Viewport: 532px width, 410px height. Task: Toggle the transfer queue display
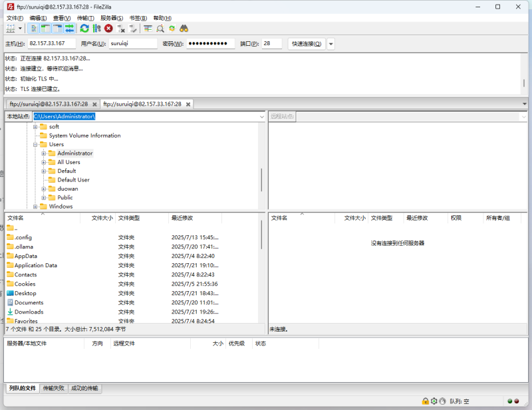[69, 29]
